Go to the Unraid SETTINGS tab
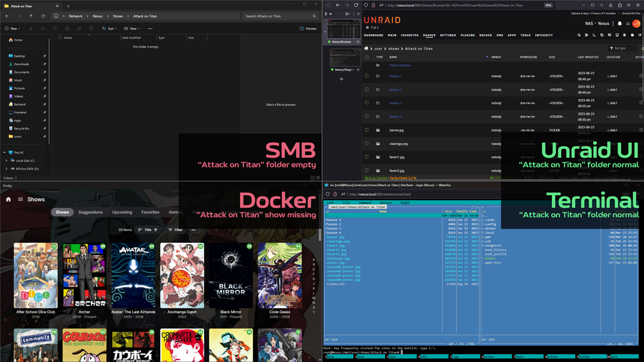 tap(448, 35)
